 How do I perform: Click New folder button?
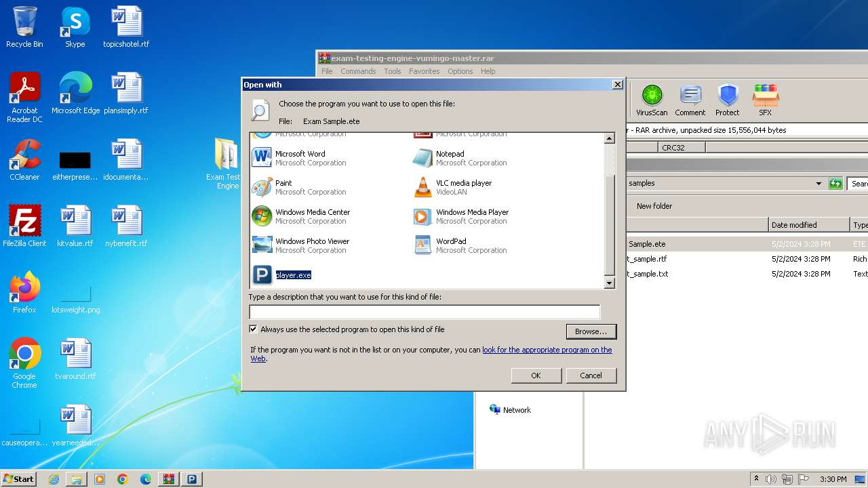654,206
